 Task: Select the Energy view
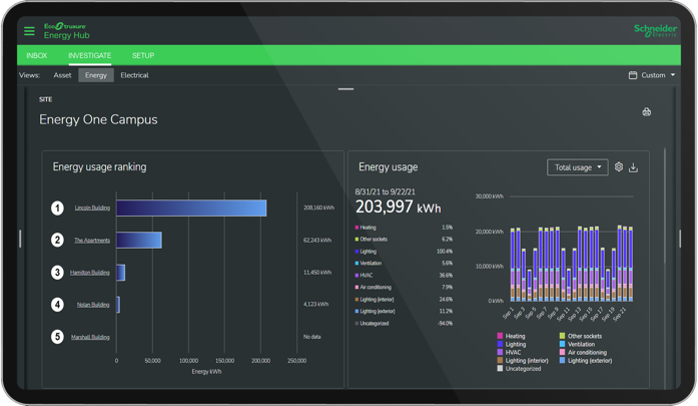96,75
